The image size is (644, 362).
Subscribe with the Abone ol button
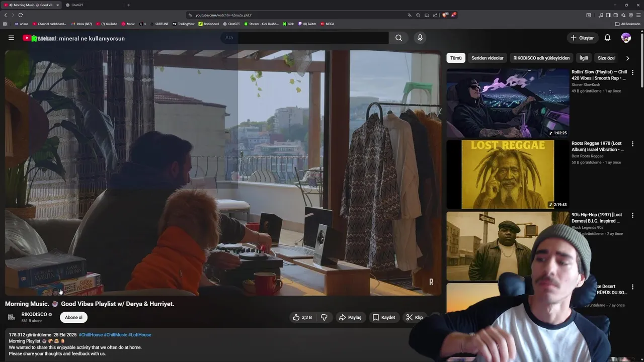(x=73, y=317)
